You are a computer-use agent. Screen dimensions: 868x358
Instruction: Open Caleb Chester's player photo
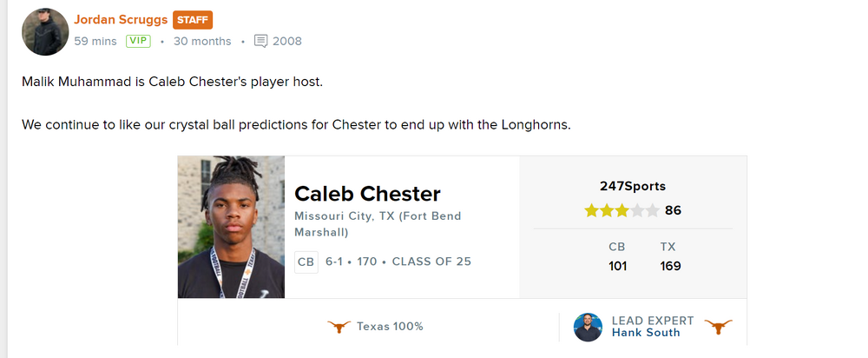(x=231, y=227)
